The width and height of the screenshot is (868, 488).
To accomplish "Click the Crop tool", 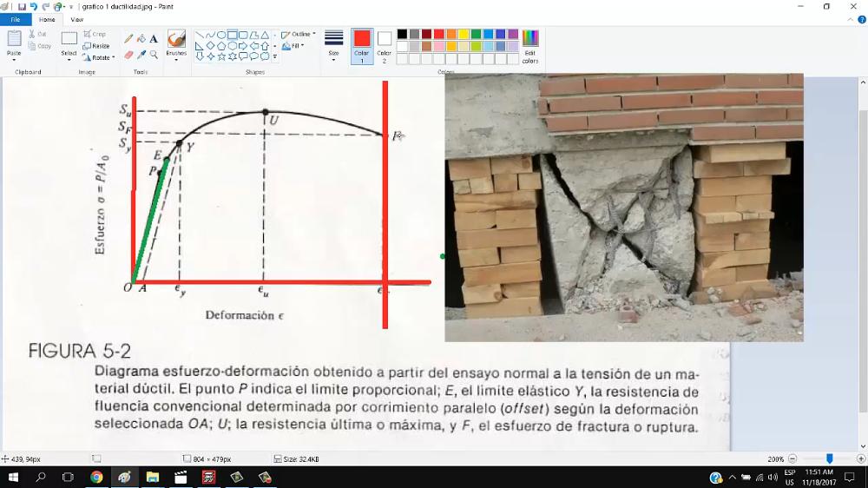I will pos(95,35).
